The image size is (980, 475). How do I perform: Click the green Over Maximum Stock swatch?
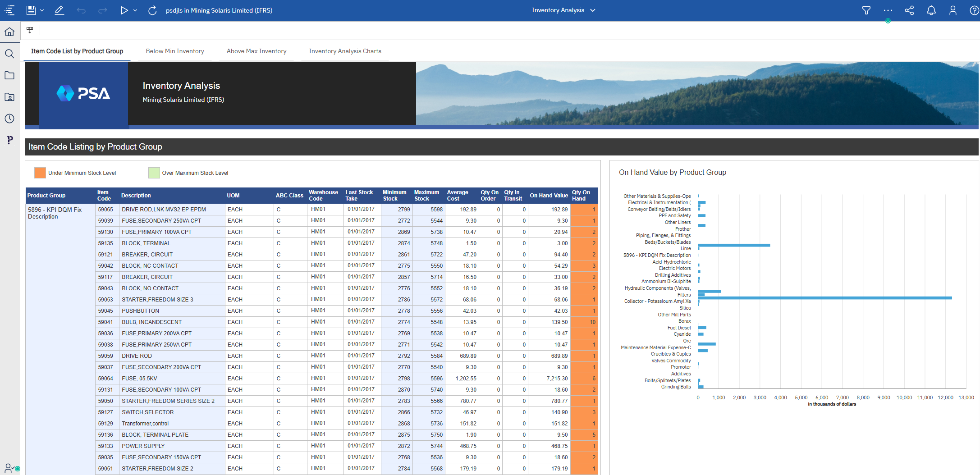pos(154,173)
